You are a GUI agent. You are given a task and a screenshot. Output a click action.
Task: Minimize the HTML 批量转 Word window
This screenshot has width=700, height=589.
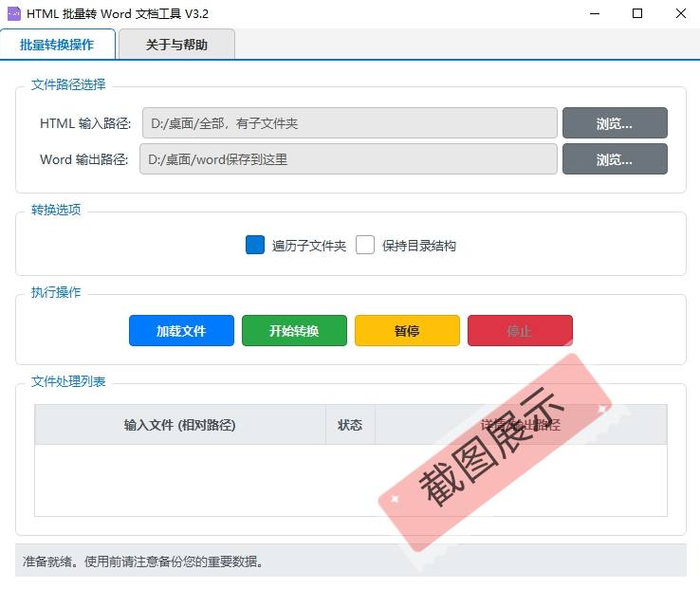pos(594,14)
